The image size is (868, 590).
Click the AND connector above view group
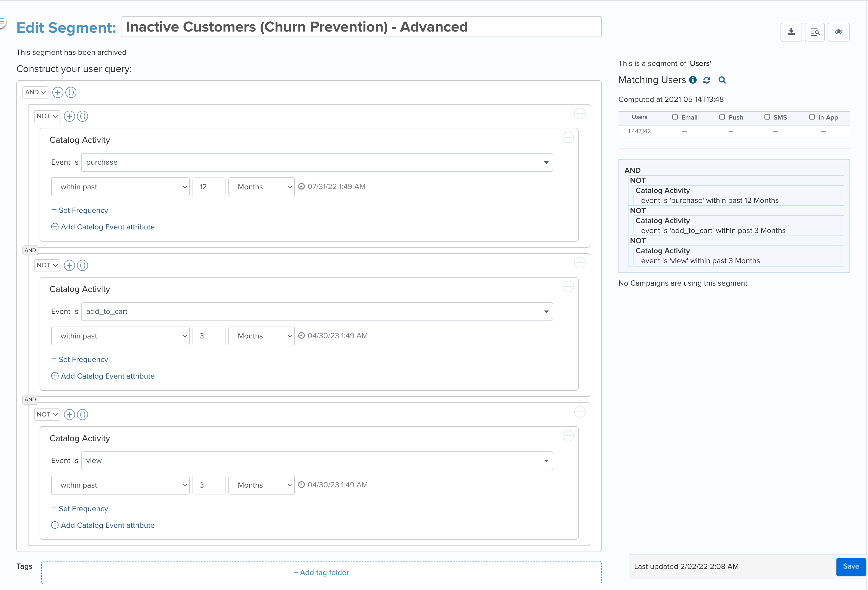click(30, 400)
